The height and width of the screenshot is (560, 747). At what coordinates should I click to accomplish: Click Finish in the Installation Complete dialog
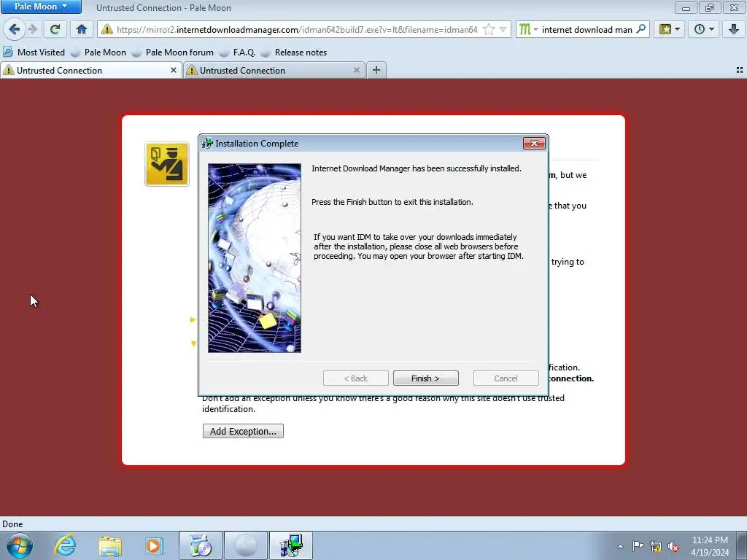(425, 378)
